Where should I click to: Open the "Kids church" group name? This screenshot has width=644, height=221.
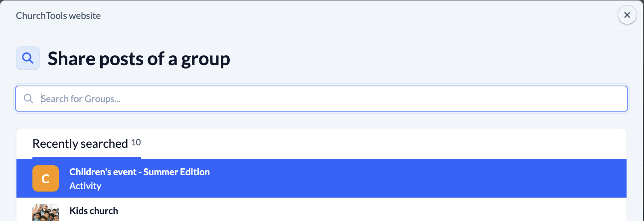point(94,211)
